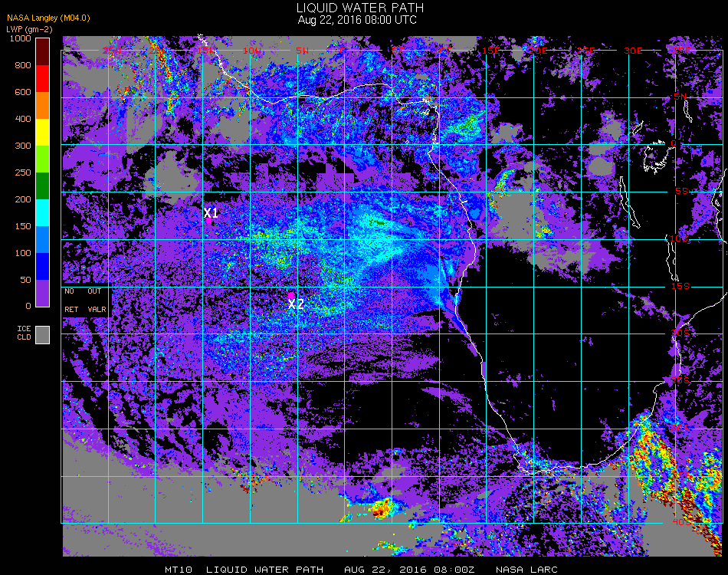
Task: Click the 800 colorbar value
Action: pos(23,65)
